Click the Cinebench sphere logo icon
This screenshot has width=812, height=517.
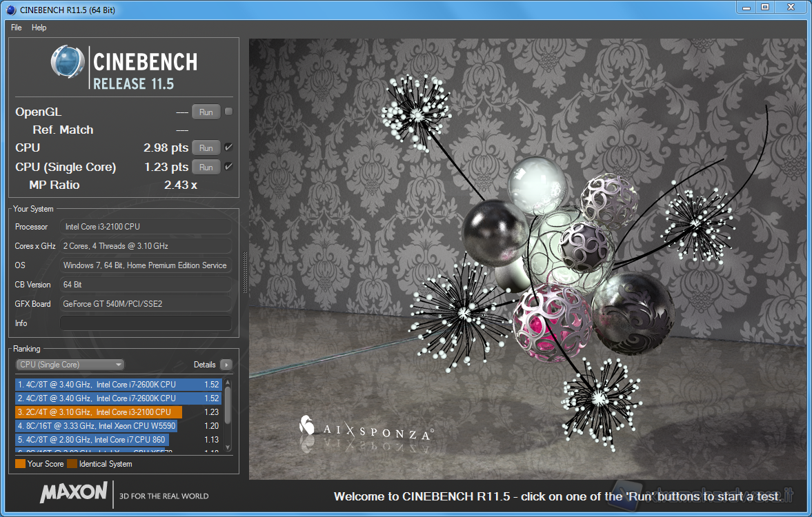point(68,63)
